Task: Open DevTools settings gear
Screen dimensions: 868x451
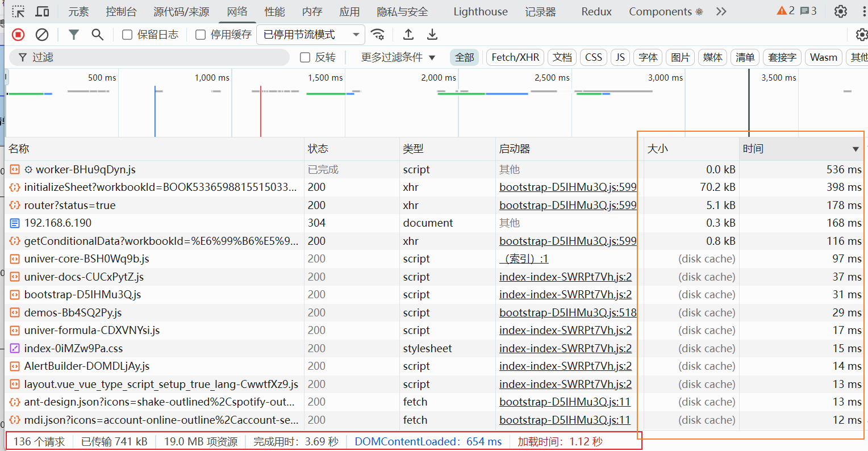Action: pos(841,11)
